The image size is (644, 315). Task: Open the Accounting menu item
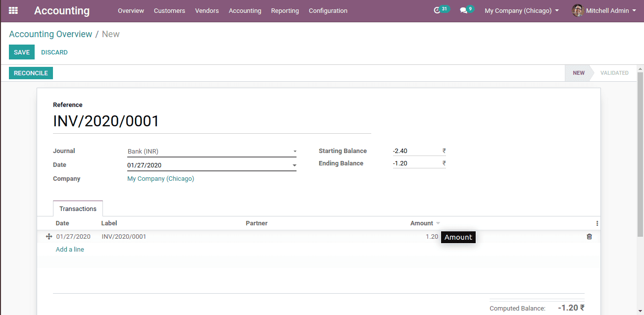(245, 10)
